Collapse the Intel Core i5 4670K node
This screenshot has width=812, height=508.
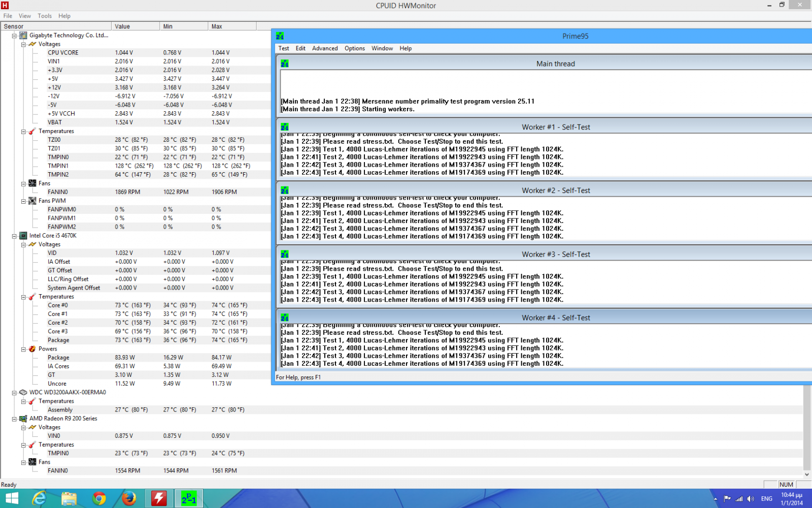[x=14, y=236]
